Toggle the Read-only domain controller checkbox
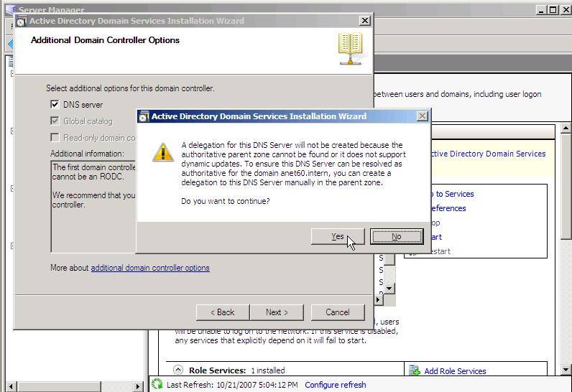 [x=55, y=137]
